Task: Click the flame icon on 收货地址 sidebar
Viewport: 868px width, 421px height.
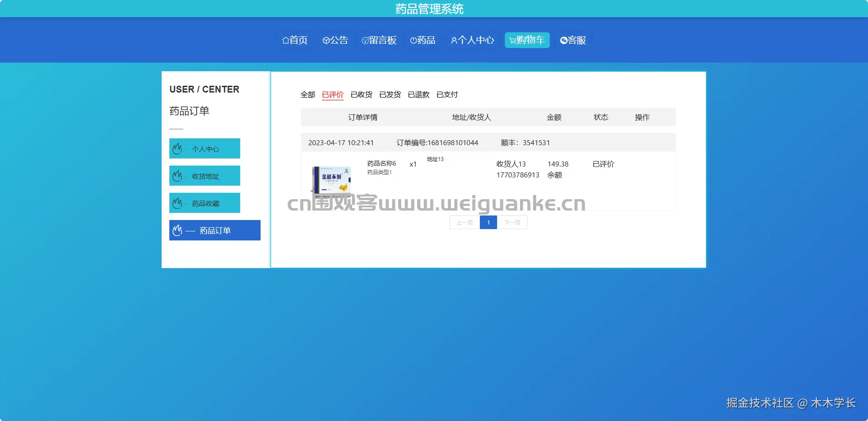Action: 178,176
